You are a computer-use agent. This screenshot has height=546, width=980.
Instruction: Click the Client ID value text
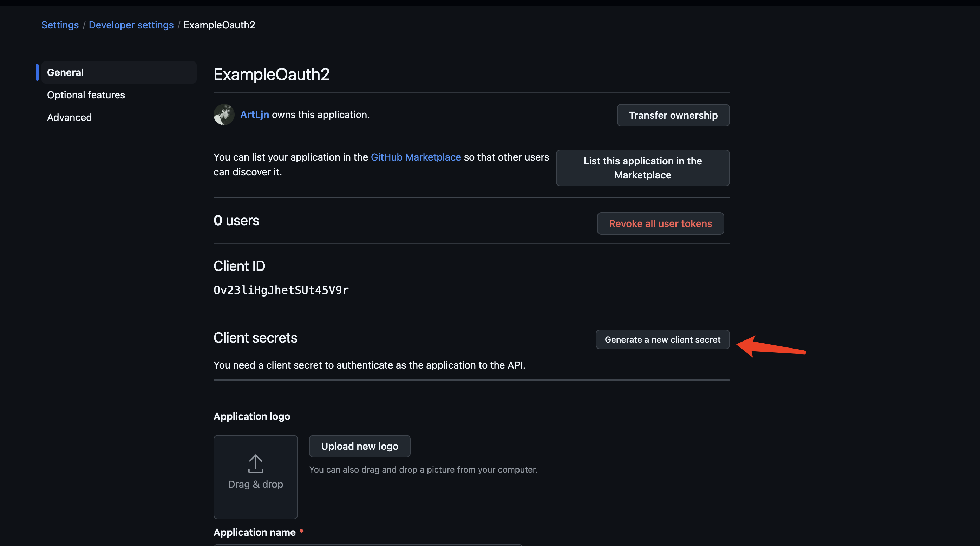click(x=281, y=290)
